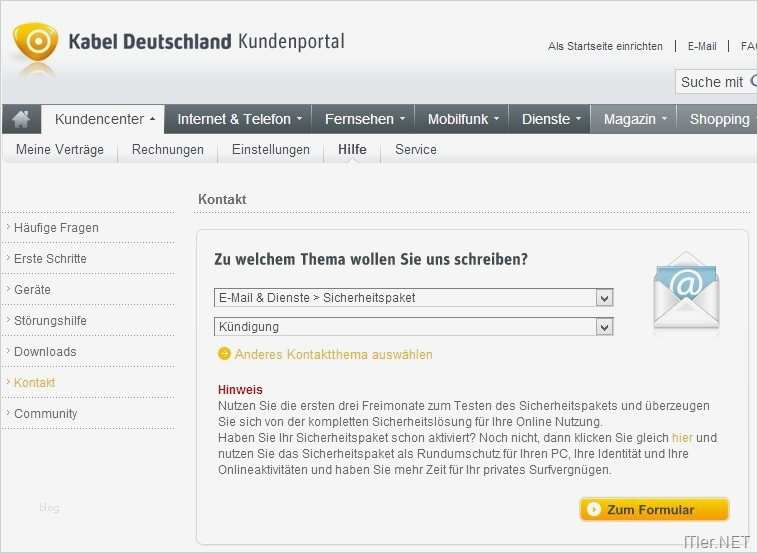Click the round icon beside Anderes Kontaktthema
This screenshot has width=758, height=553.
click(224, 354)
